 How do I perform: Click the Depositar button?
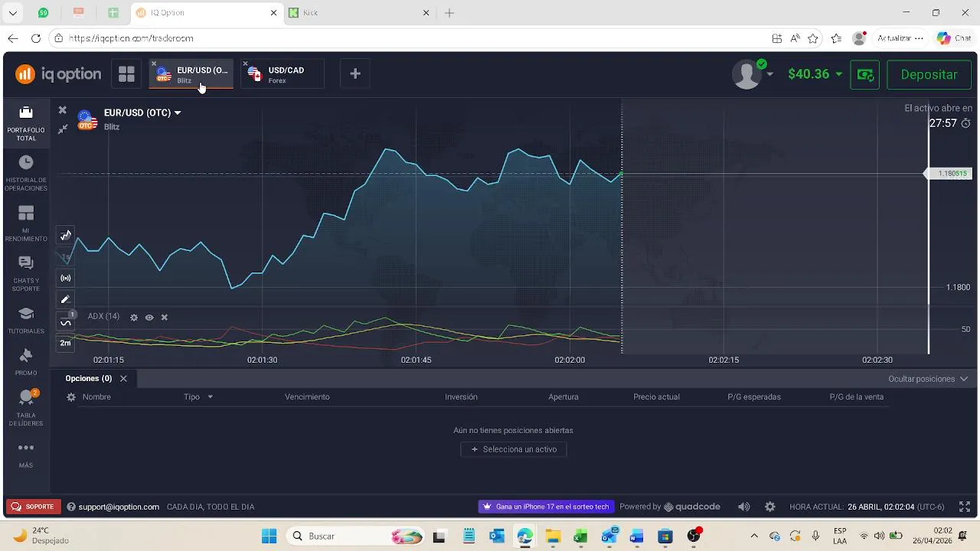929,75
